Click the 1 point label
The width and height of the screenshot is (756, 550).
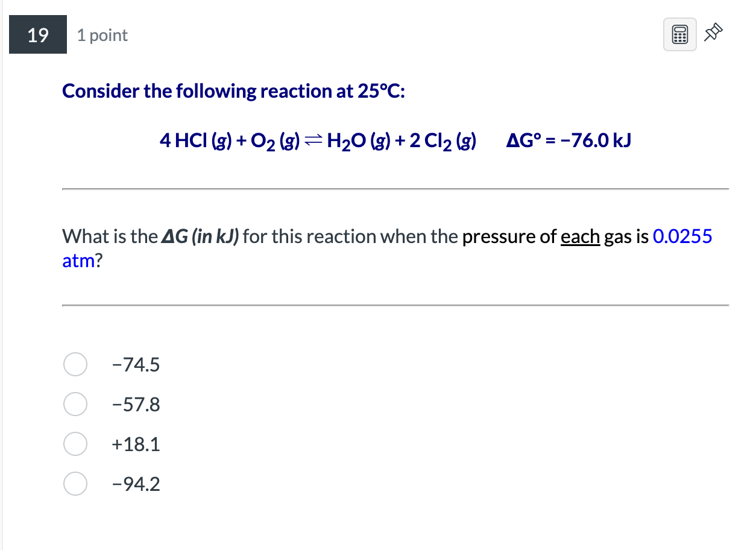click(x=101, y=35)
